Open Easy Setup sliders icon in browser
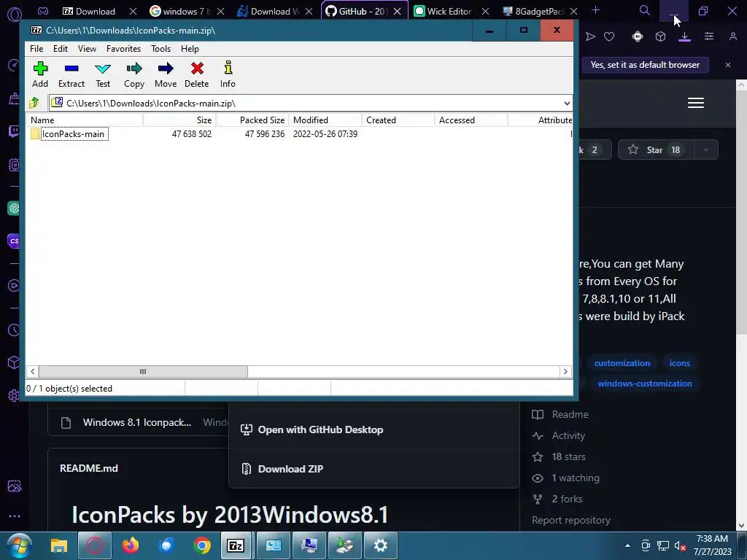Image resolution: width=747 pixels, height=560 pixels. pyautogui.click(x=709, y=36)
